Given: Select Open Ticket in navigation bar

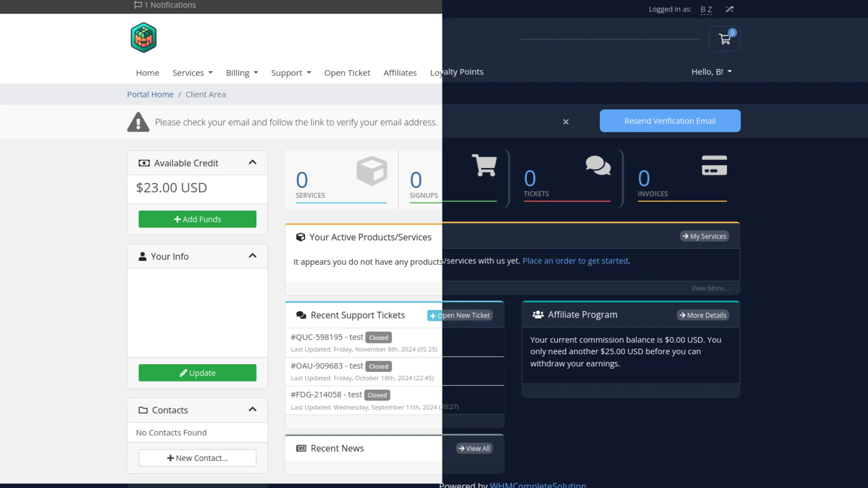Looking at the screenshot, I should 347,73.
